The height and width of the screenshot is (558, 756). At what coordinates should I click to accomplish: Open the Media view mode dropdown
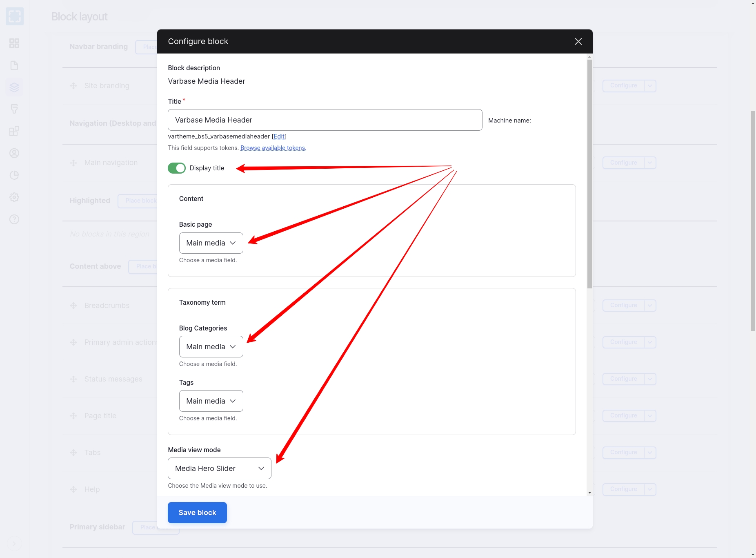coord(219,469)
